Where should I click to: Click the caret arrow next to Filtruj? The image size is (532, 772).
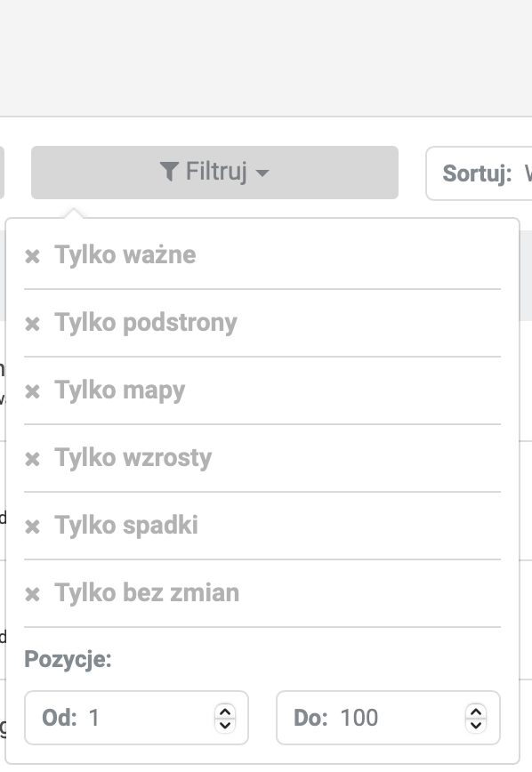click(262, 173)
